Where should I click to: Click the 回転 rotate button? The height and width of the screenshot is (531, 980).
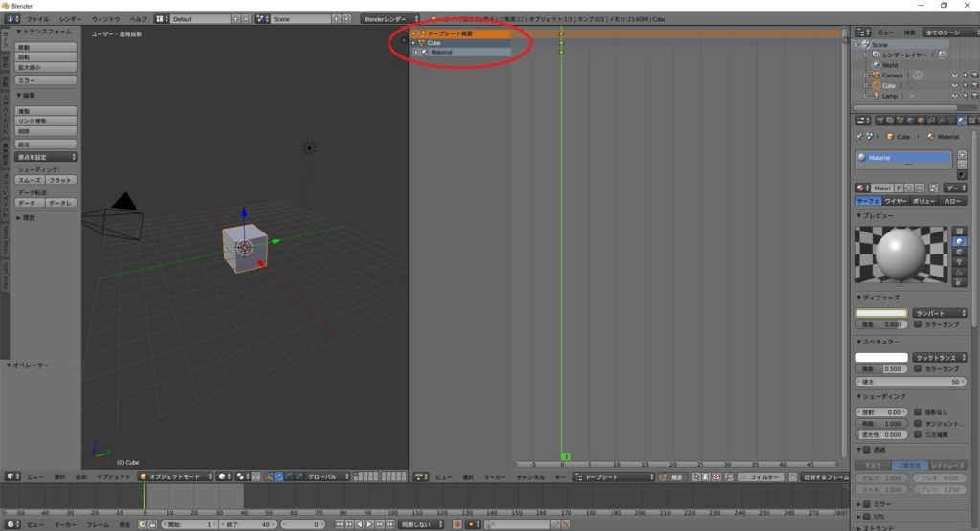click(x=46, y=56)
